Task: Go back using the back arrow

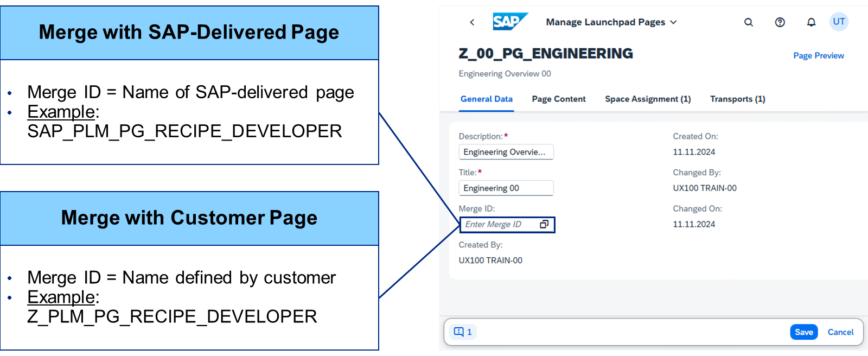Action: [x=472, y=22]
